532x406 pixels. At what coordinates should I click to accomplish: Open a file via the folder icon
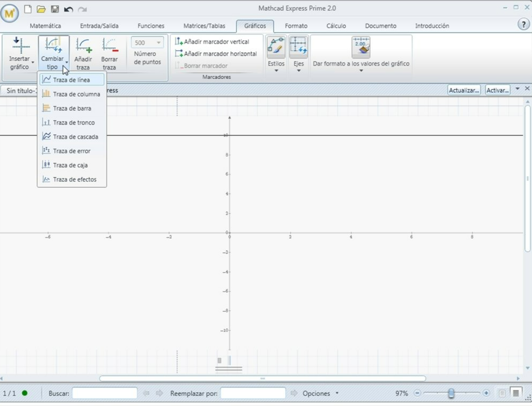(41, 9)
